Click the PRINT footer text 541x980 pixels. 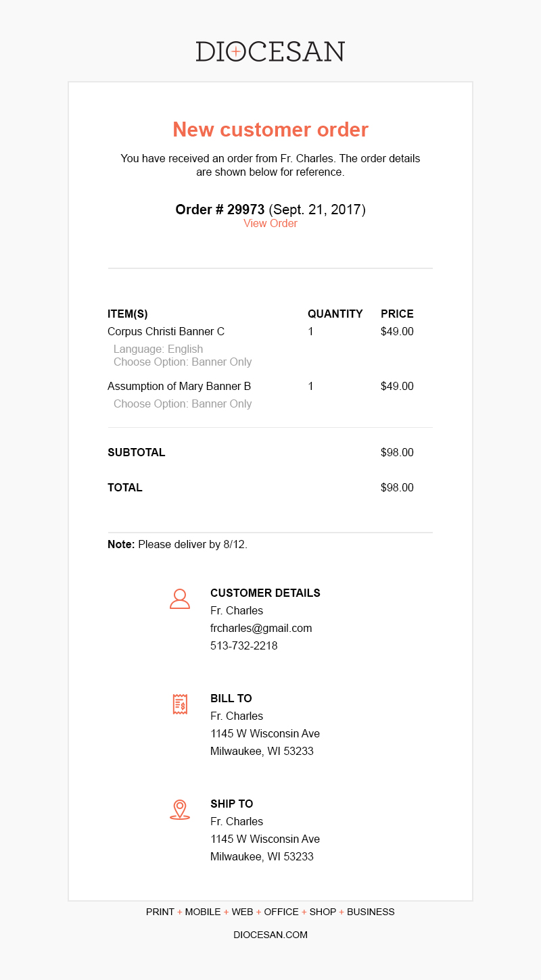tap(160, 912)
